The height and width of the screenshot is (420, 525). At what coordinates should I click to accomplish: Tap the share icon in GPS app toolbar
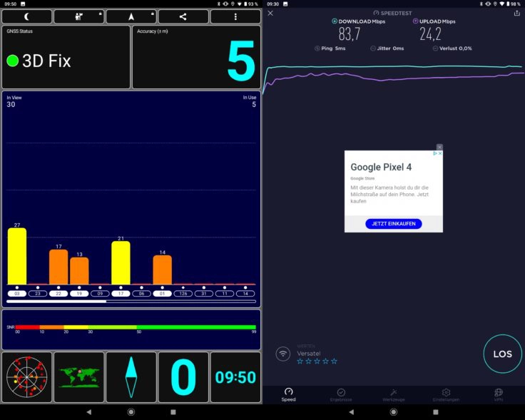pyautogui.click(x=183, y=16)
